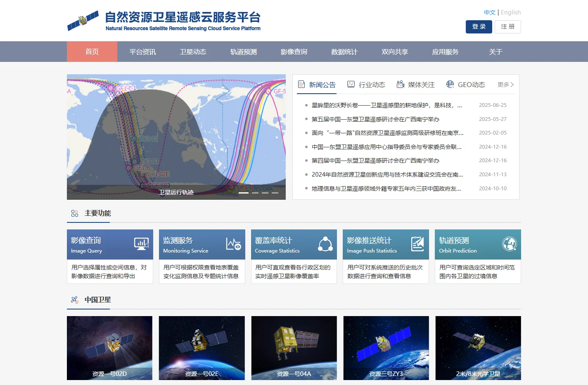Click the GEO动态 globe icon
The height and width of the screenshot is (385, 588).
coord(450,84)
